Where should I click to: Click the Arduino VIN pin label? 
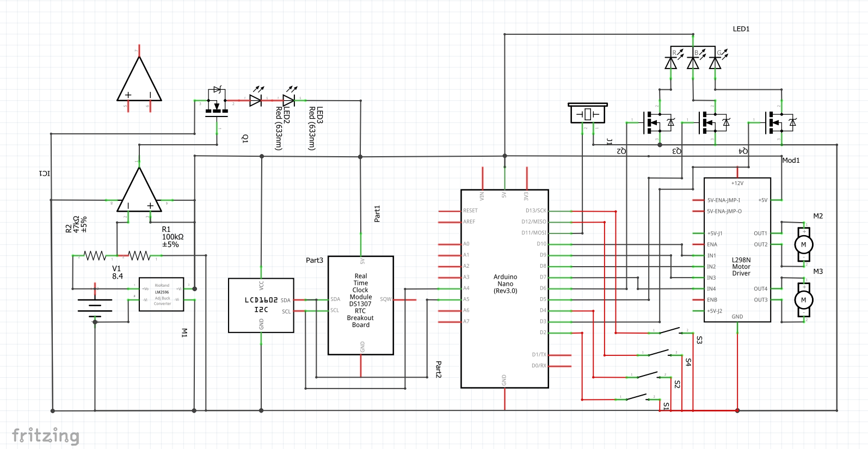pyautogui.click(x=482, y=195)
